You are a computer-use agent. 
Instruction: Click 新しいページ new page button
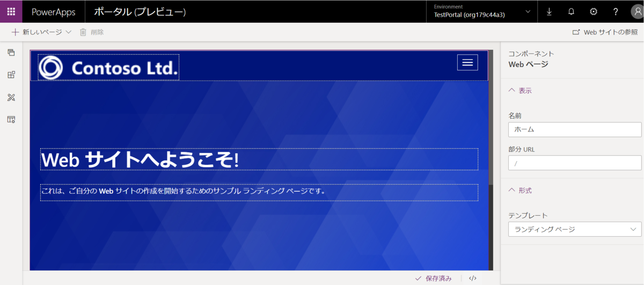pos(37,32)
